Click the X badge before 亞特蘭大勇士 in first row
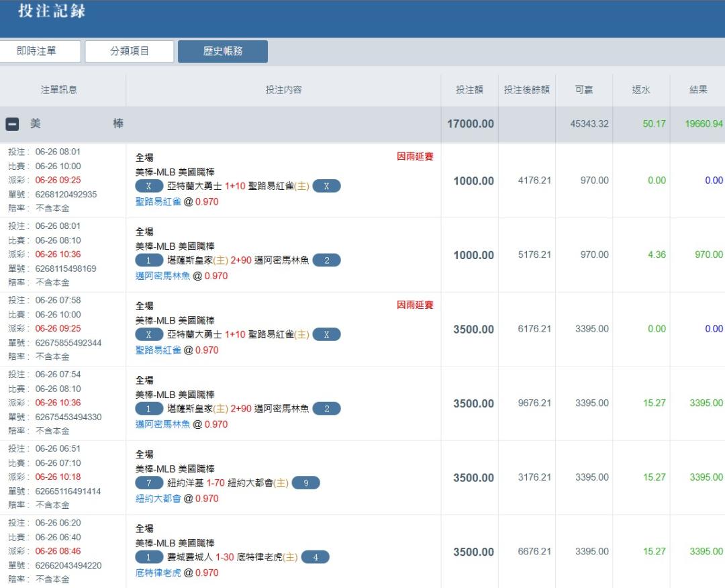The image size is (725, 588). pos(149,186)
